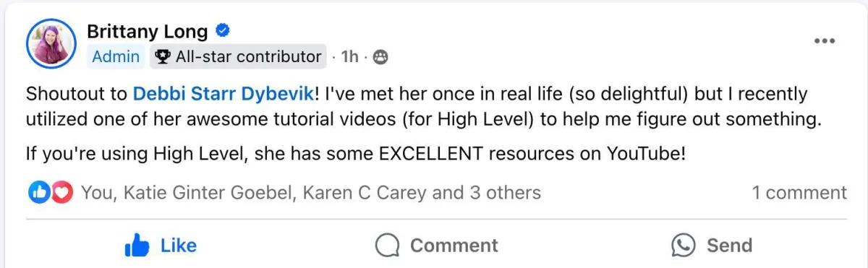This screenshot has height=268, width=868.
Task: Open the 1h post timestamp link
Action: 350,56
